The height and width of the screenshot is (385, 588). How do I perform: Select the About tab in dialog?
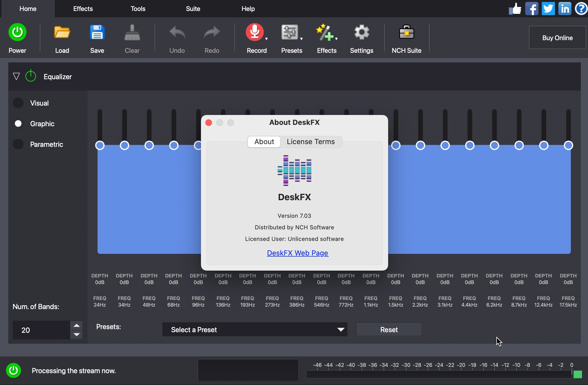264,142
